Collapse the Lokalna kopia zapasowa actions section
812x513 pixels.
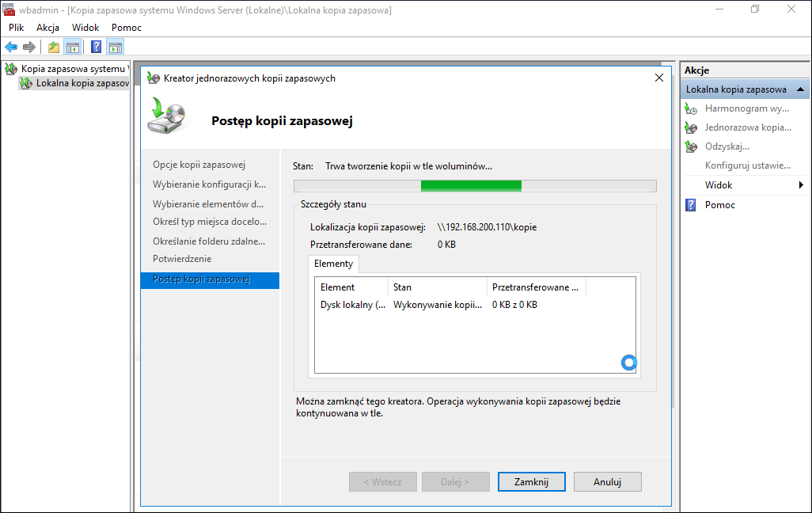[x=801, y=89]
